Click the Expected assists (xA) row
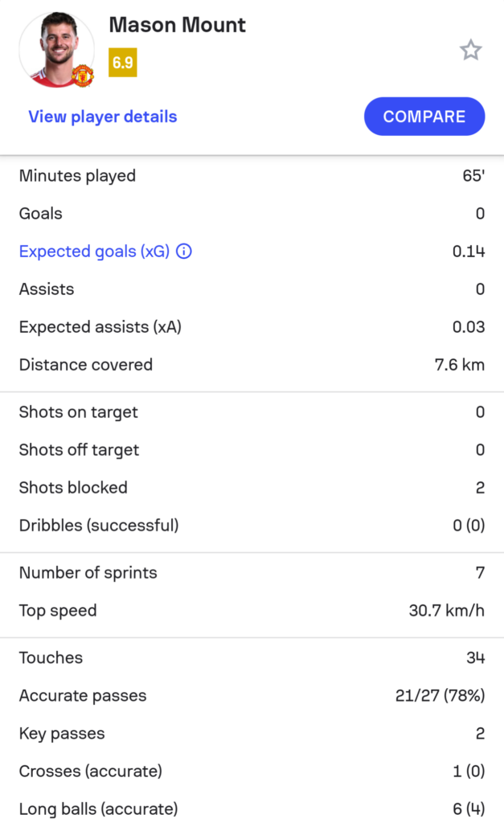Image resolution: width=504 pixels, height=823 pixels. (252, 327)
